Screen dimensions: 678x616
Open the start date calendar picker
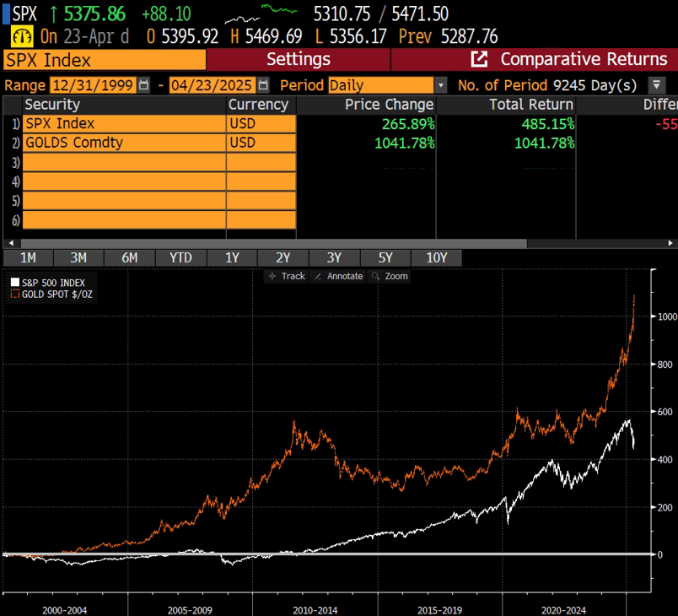click(x=143, y=85)
